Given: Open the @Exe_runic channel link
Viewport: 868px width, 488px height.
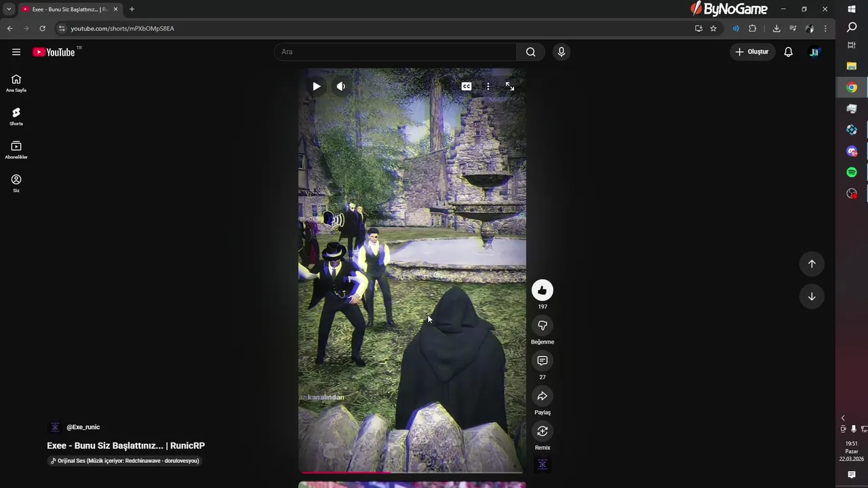Looking at the screenshot, I should coord(83,427).
